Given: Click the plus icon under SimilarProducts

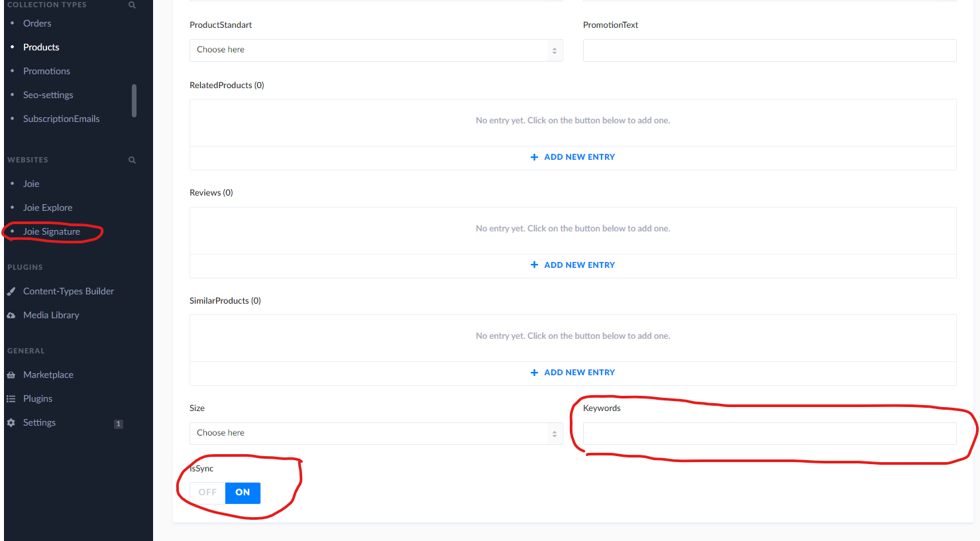Looking at the screenshot, I should (534, 373).
